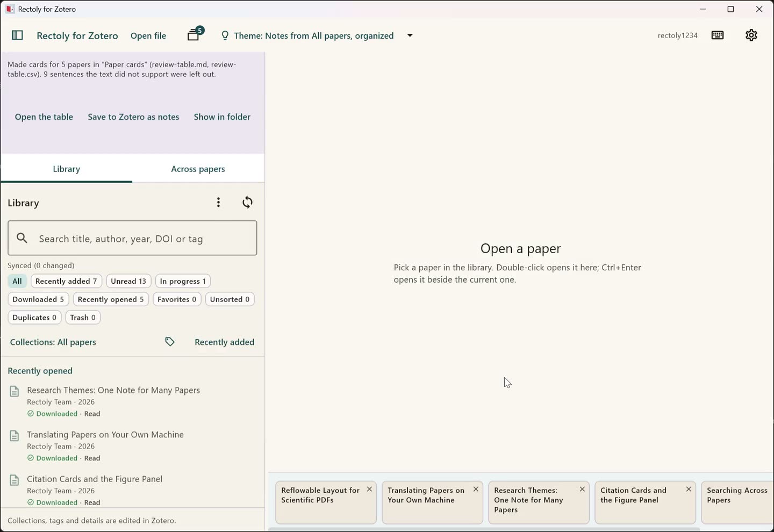The image size is (774, 532).
Task: Filter by Duplicates 0 chip
Action: click(34, 318)
